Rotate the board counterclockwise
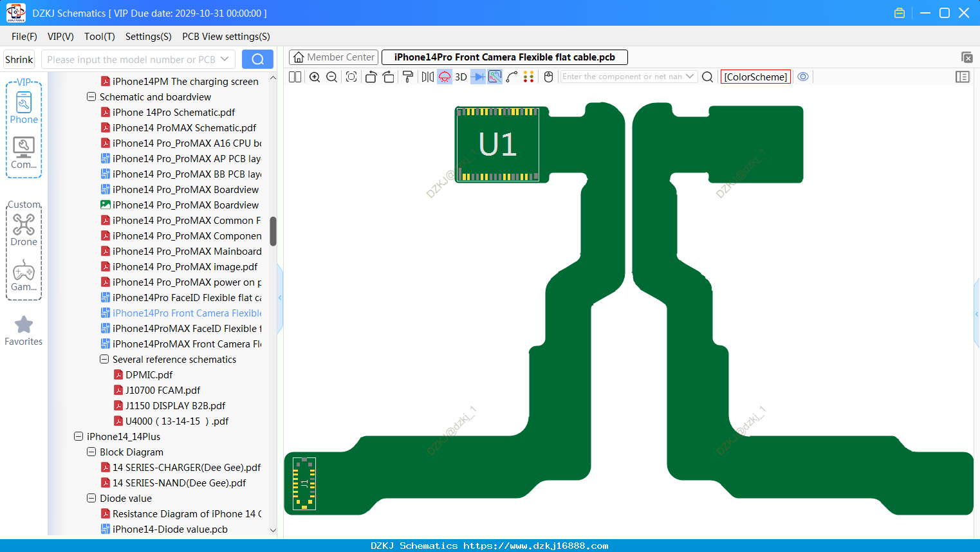The width and height of the screenshot is (980, 552). click(x=371, y=77)
